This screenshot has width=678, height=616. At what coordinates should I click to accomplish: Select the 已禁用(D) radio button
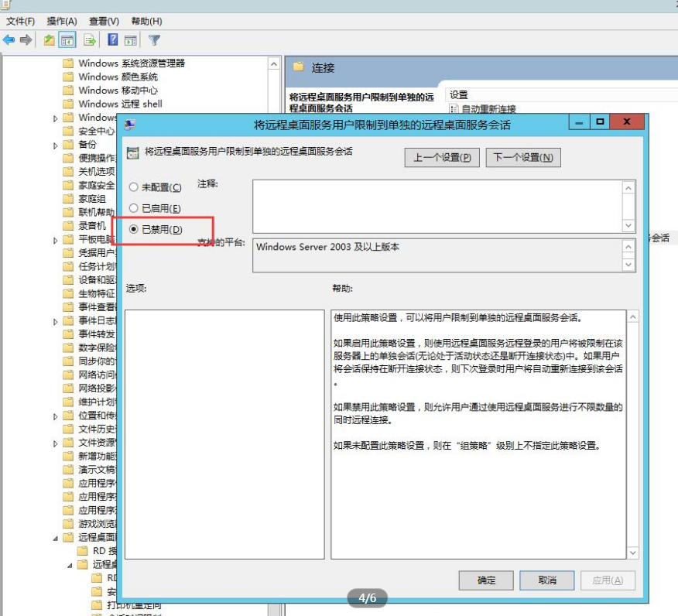coord(134,229)
